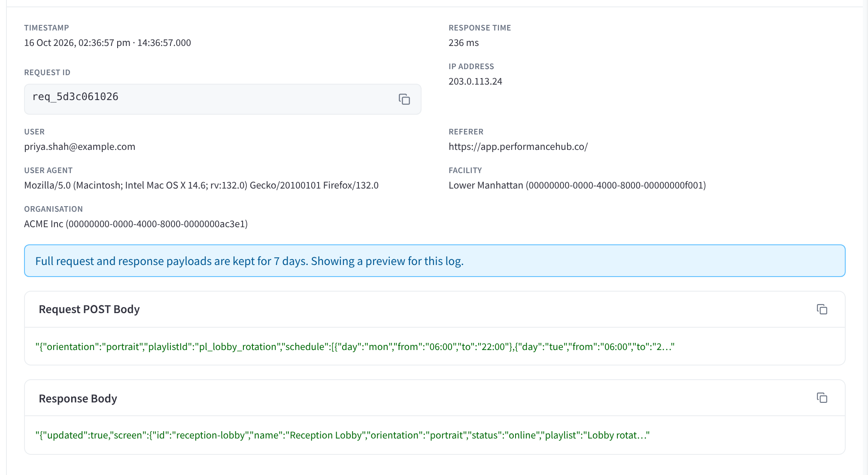Click the USER AGENT field label

[x=48, y=170]
